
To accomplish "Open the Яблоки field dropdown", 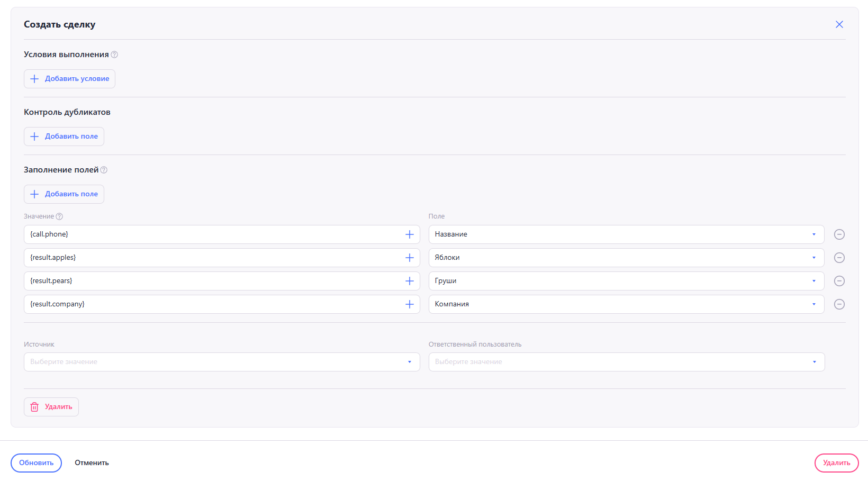I will pos(626,258).
